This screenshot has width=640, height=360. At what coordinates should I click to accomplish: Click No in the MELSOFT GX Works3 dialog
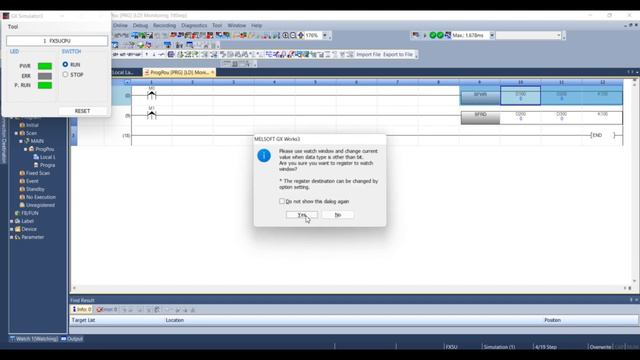(338, 215)
